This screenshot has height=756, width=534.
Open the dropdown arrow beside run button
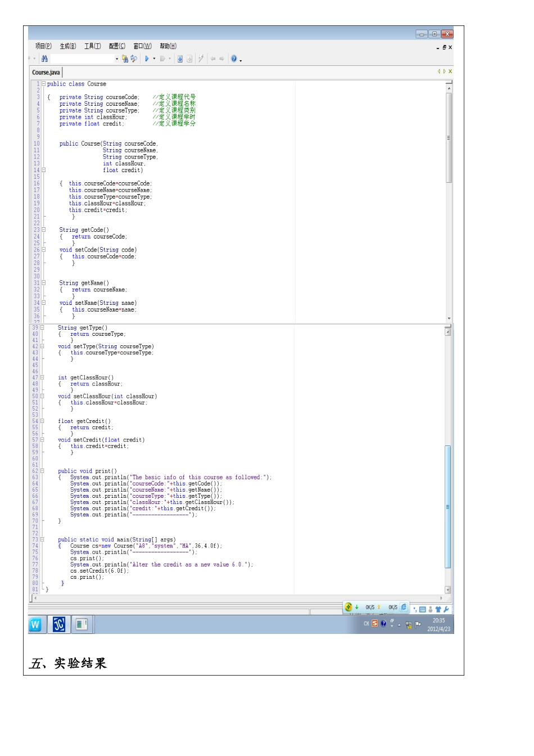[x=154, y=58]
